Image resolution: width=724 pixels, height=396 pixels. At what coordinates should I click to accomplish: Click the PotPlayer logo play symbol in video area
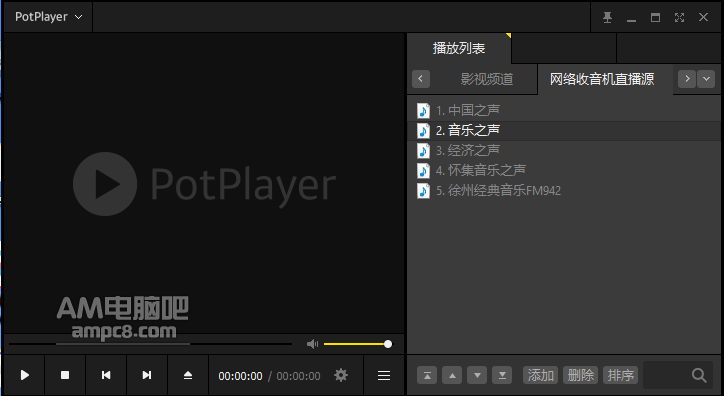coord(105,184)
